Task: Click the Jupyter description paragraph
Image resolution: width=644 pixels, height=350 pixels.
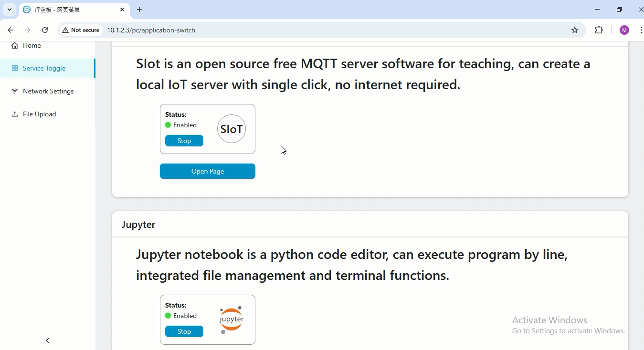Action: 352,265
